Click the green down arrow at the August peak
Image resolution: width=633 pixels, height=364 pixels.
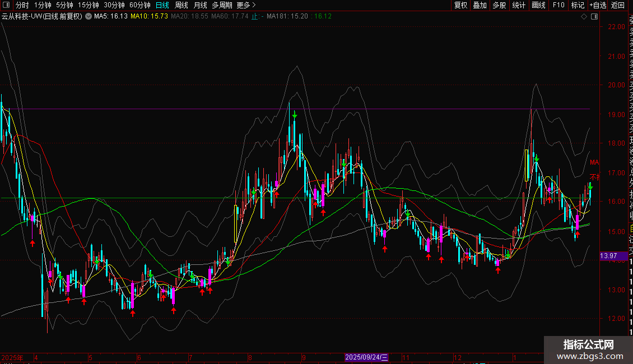point(294,115)
